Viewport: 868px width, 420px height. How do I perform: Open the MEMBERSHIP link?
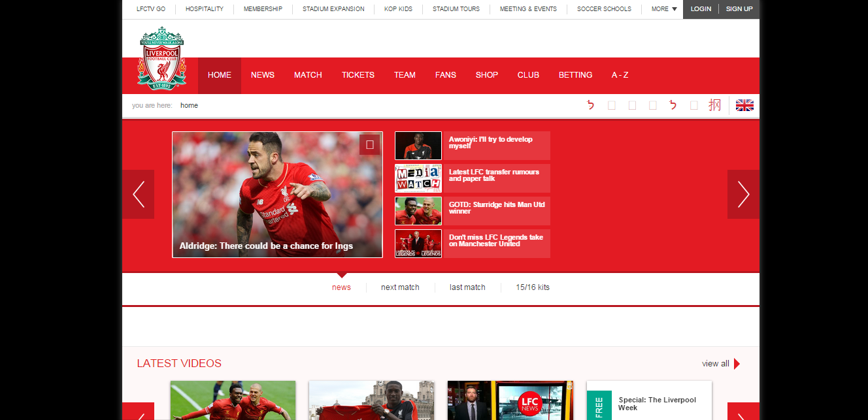coord(263,9)
